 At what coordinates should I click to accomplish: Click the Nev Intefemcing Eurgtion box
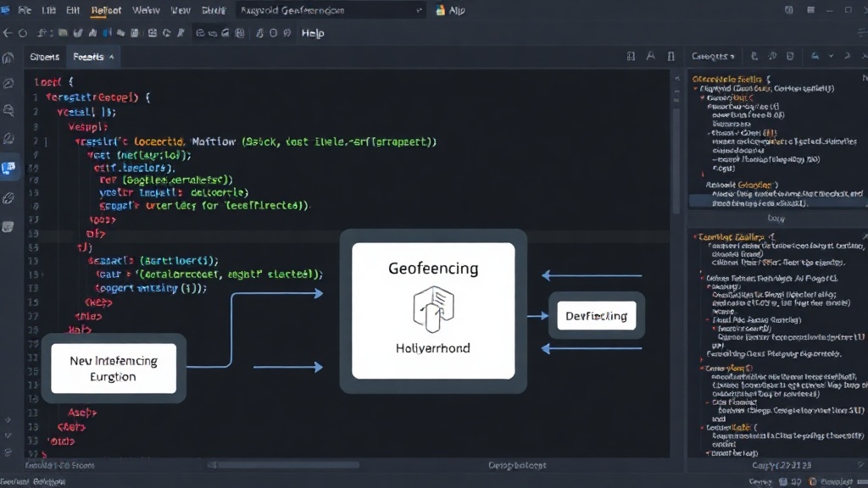114,369
